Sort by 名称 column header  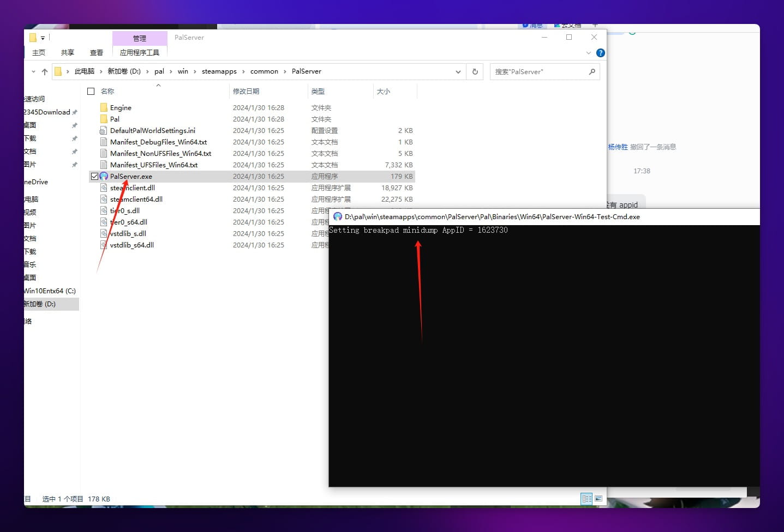coord(107,92)
